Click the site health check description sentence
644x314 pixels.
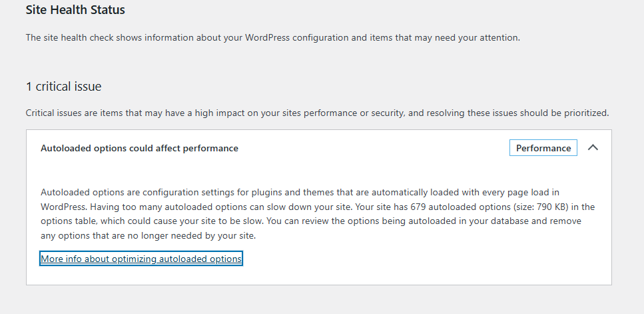(x=272, y=37)
